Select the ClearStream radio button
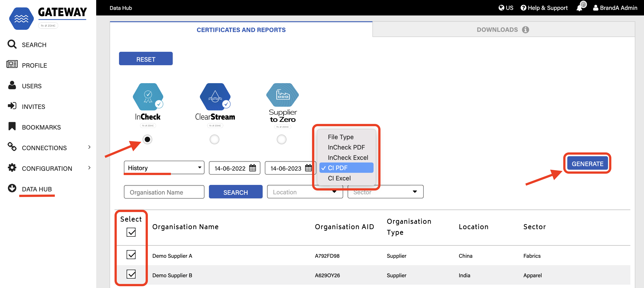 coord(214,139)
